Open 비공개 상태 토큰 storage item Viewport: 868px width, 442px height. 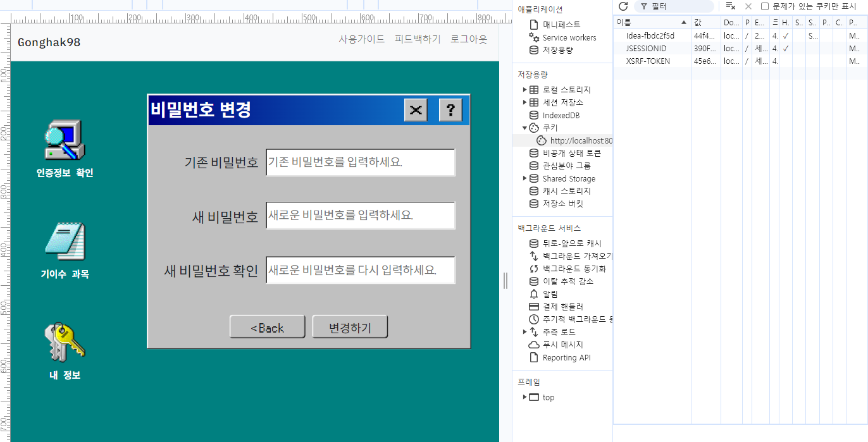(x=565, y=153)
